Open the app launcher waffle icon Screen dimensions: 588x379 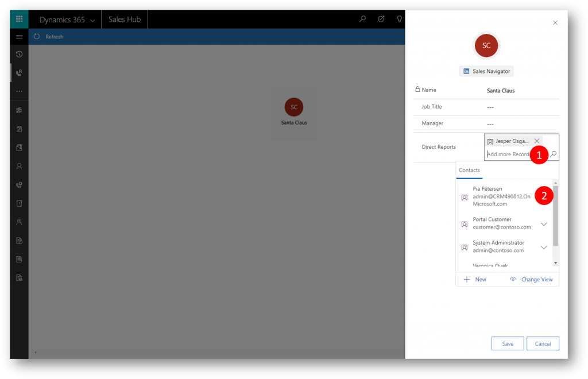19,19
